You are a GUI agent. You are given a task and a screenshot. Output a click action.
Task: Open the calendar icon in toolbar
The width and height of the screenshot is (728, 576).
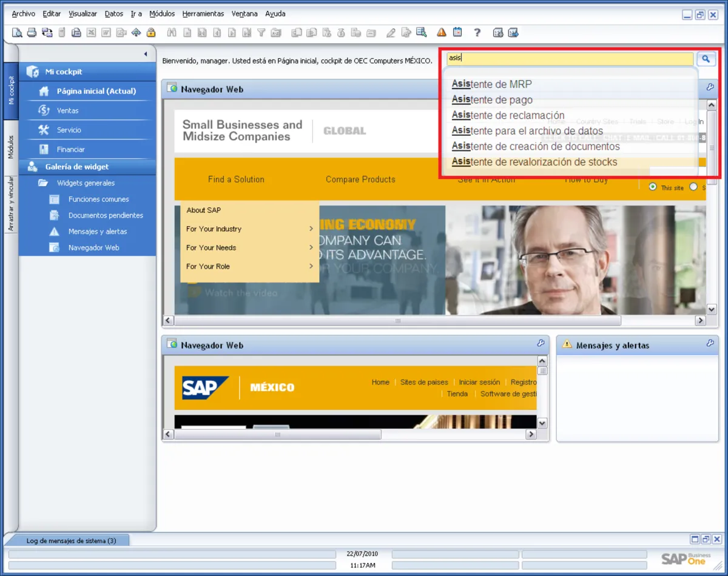pos(457,33)
